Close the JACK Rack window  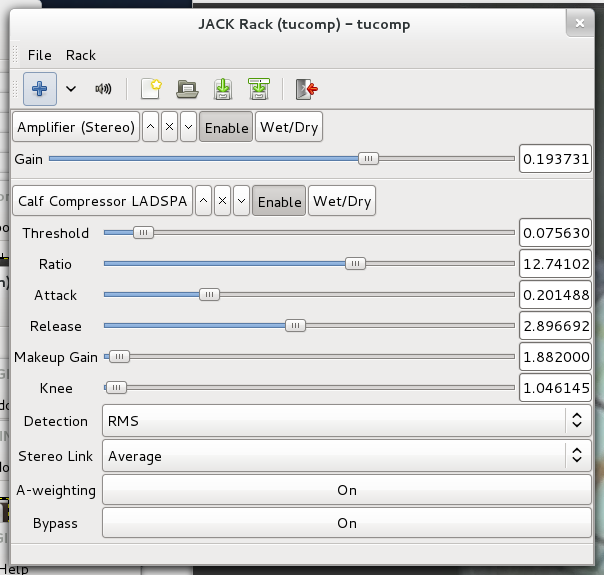point(580,23)
